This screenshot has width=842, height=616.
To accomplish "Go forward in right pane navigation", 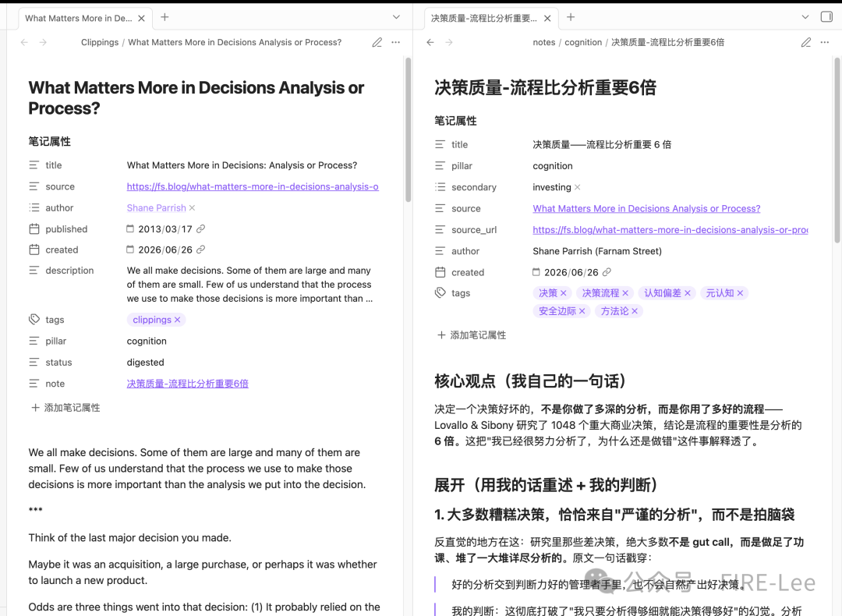I will click(x=449, y=42).
